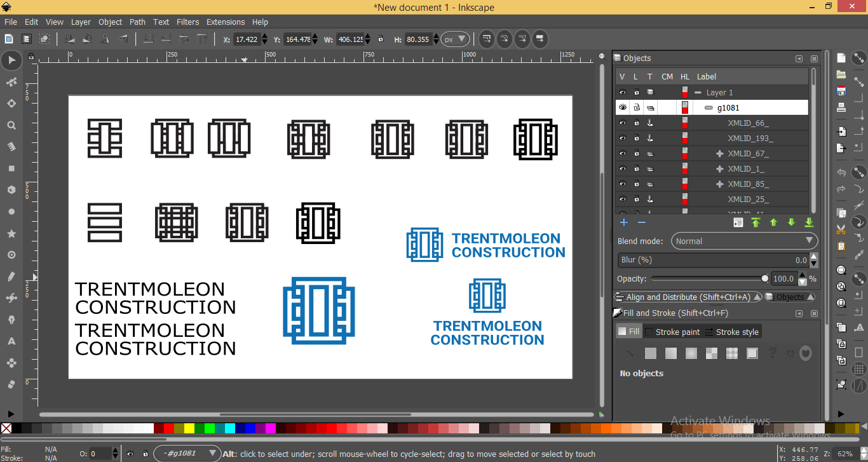The image size is (868, 462).
Task: Click Select All objects icon in toolbar
Action: point(9,39)
